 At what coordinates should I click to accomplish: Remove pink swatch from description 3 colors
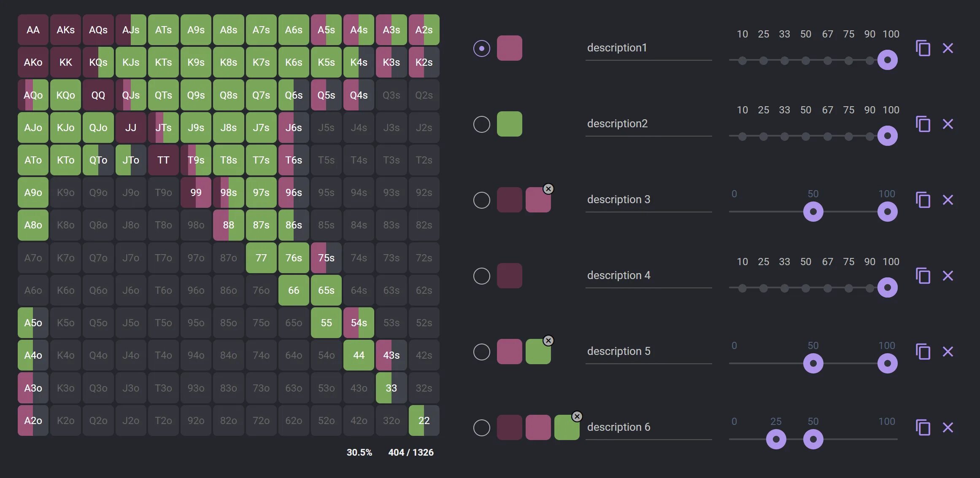point(548,189)
